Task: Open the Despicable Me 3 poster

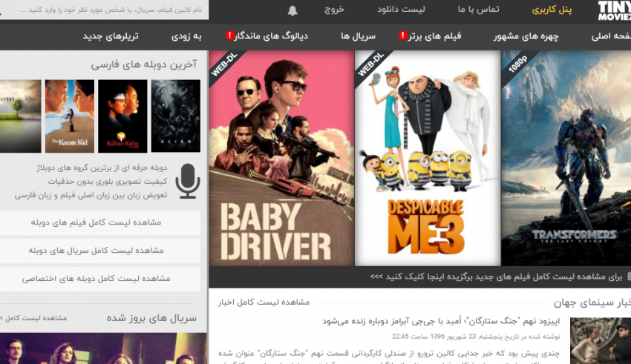Action: [x=428, y=158]
